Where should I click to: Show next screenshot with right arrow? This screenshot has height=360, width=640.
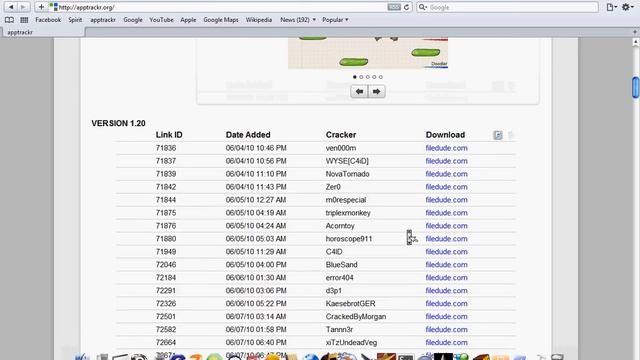click(376, 91)
